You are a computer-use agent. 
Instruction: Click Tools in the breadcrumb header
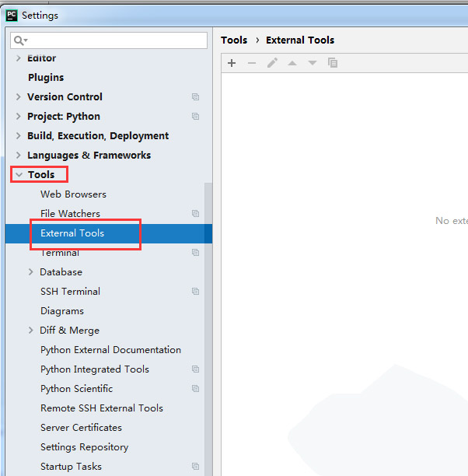pos(234,40)
